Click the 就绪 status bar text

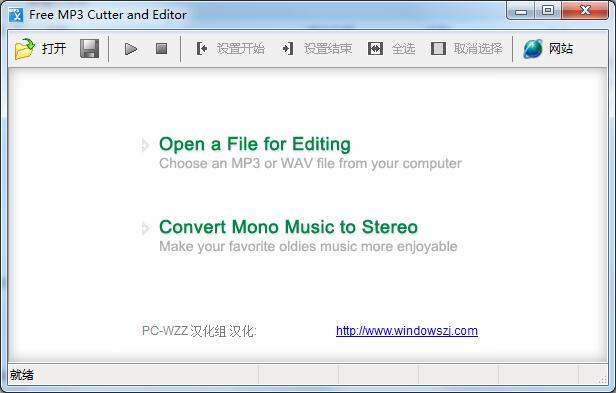(x=22, y=375)
